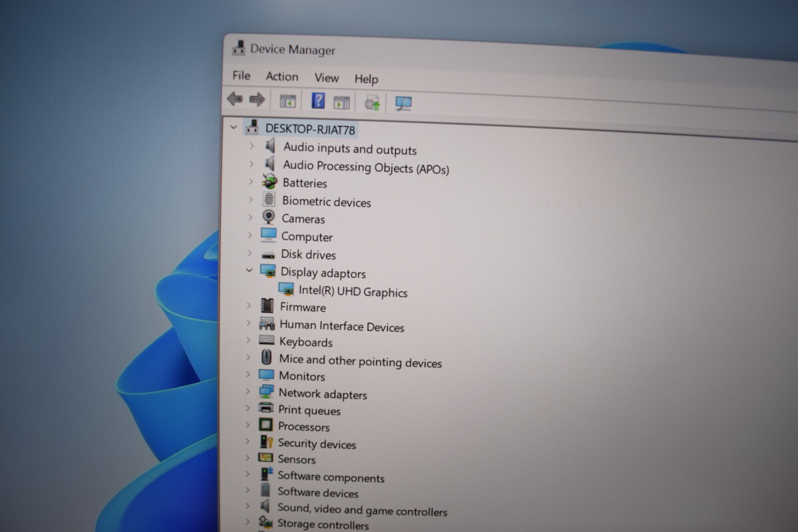This screenshot has width=798, height=532.
Task: Collapse the Display adaptors category
Action: (249, 271)
